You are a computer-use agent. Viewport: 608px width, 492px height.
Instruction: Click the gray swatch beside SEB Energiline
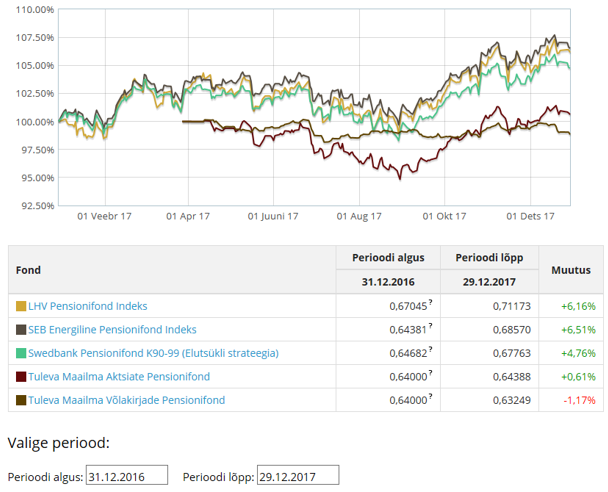coord(21,329)
